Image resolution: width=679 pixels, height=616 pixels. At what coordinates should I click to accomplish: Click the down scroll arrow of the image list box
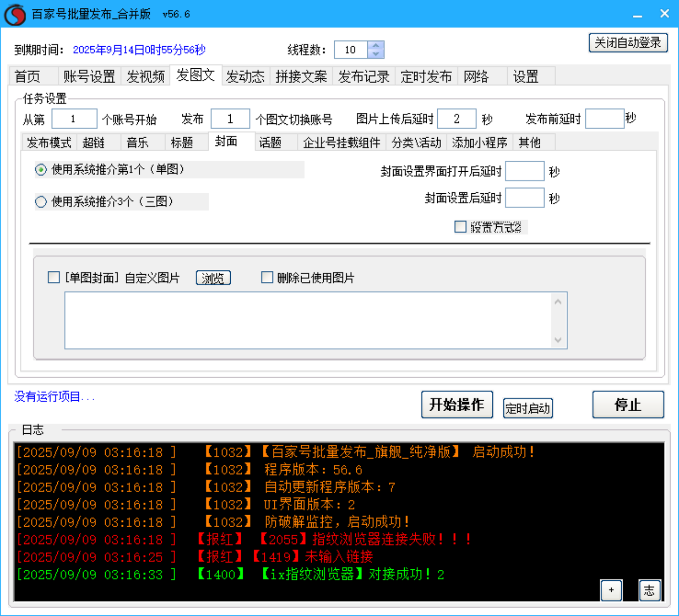(558, 340)
